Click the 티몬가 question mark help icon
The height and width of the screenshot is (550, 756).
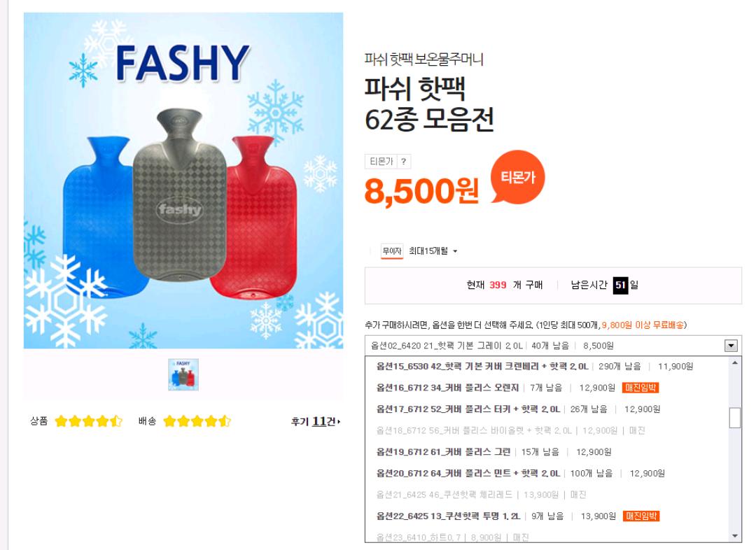(x=404, y=162)
